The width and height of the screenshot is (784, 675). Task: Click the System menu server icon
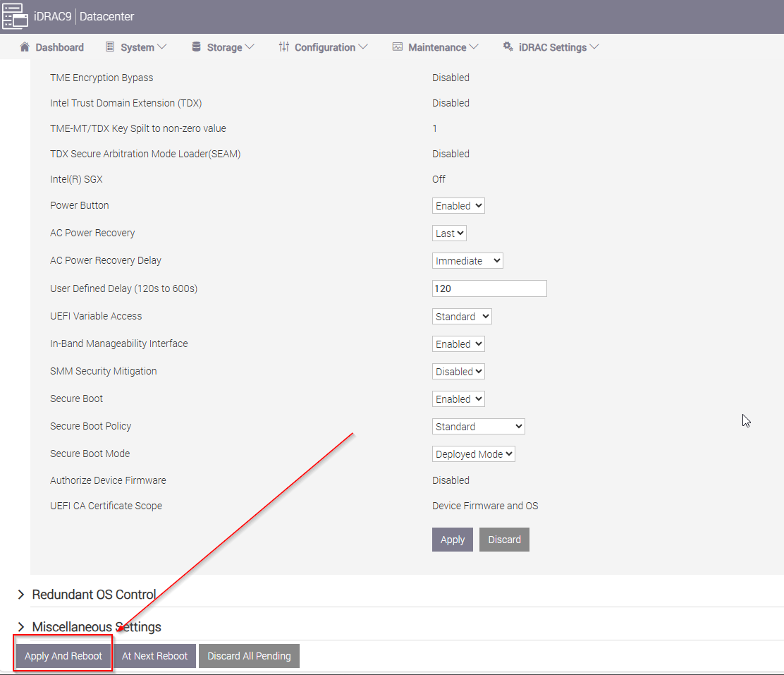click(110, 47)
